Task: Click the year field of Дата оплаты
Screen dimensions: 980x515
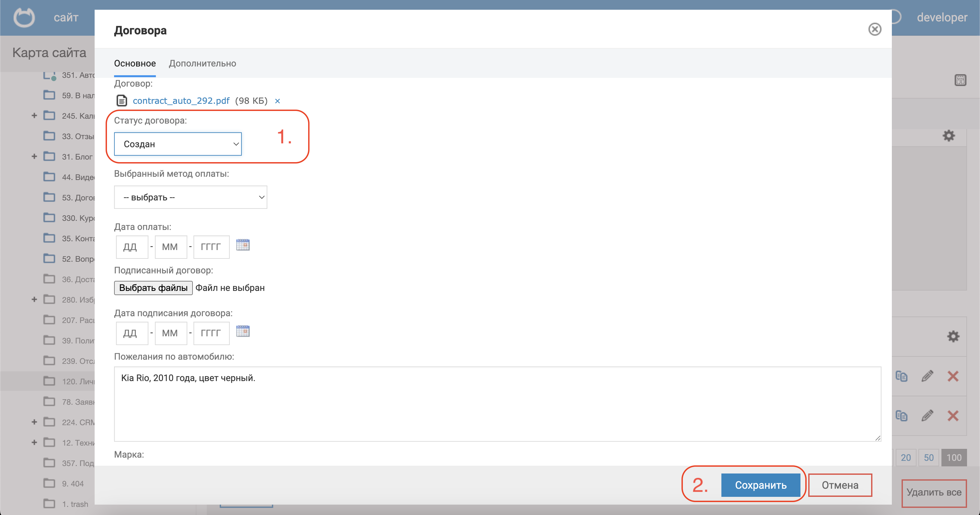Action: coord(212,247)
